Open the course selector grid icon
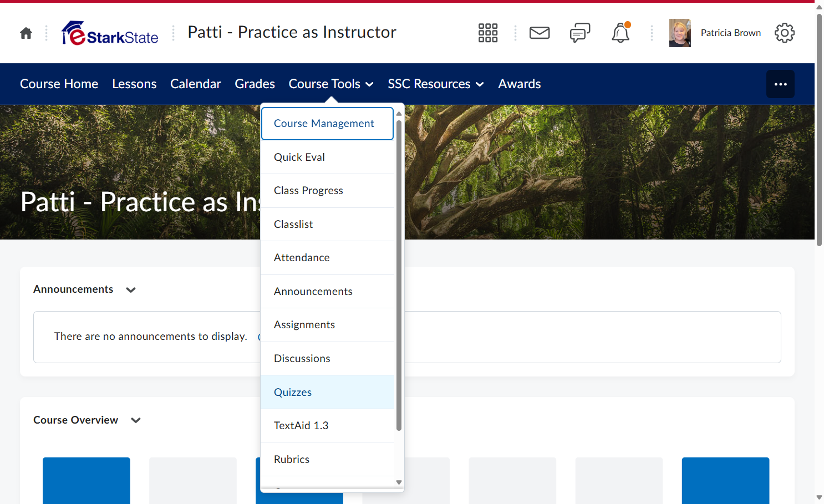Screen dimensions: 824x504 coord(488,33)
